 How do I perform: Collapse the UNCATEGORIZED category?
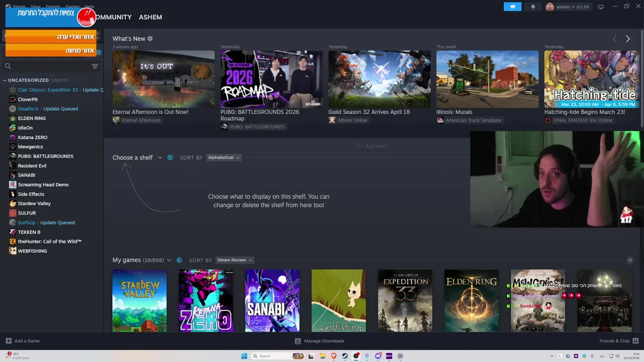pyautogui.click(x=5, y=80)
